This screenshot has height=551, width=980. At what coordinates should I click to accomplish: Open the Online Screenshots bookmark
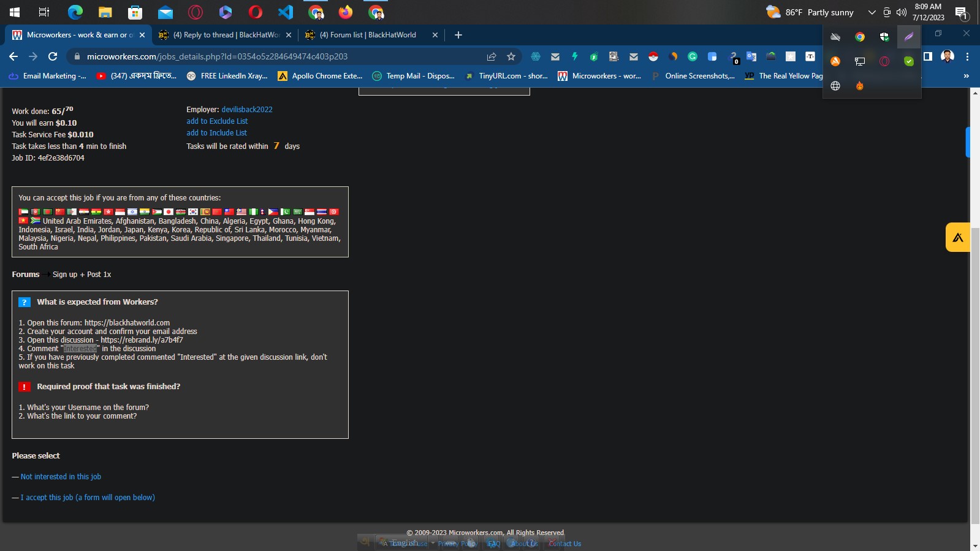point(693,76)
